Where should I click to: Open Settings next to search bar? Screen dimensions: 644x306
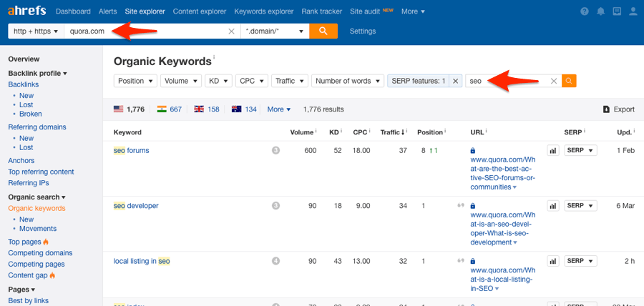(363, 31)
